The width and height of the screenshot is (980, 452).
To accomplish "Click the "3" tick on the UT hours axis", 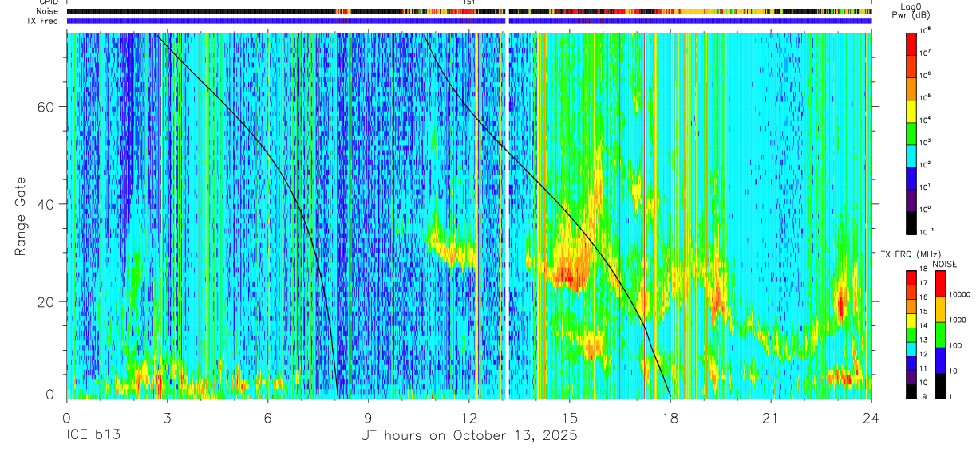I will point(167,418).
